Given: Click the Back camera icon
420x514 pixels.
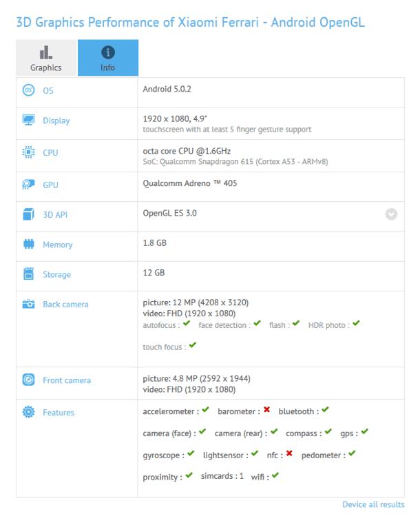Looking at the screenshot, I should click(28, 304).
